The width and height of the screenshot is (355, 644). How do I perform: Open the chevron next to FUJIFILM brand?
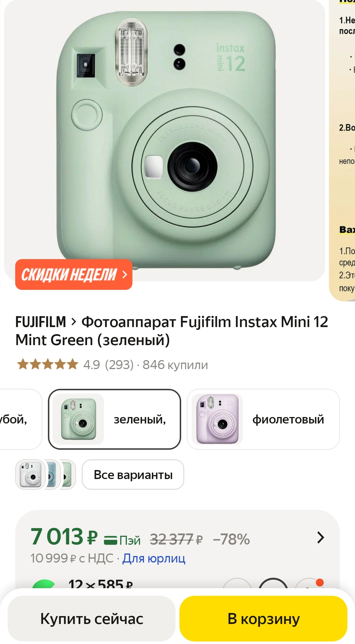pos(74,322)
